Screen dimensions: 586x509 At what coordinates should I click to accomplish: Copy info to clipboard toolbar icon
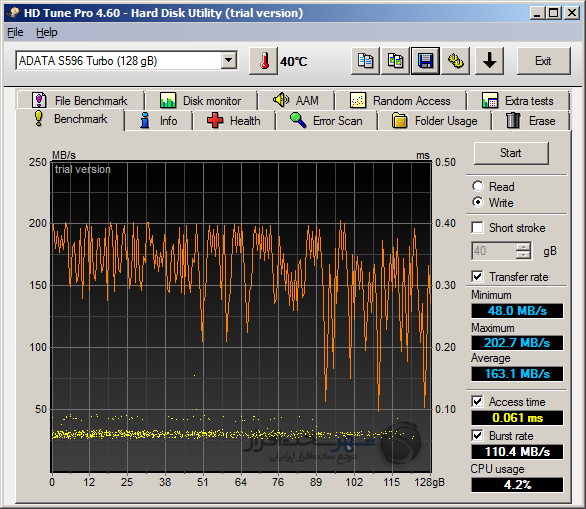pos(365,61)
